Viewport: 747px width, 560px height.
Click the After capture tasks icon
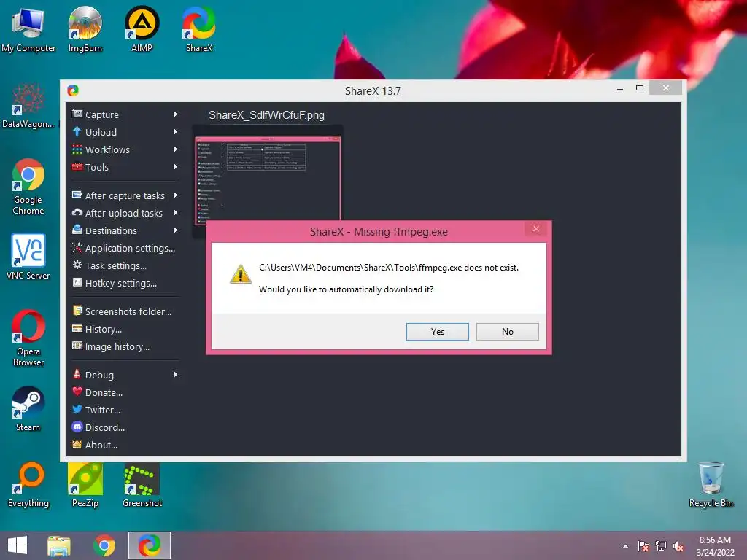tap(77, 195)
